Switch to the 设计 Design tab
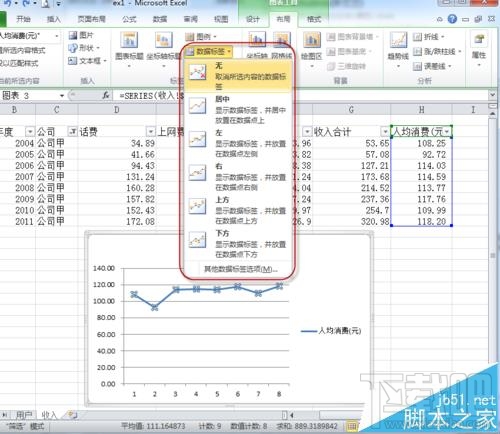 coord(253,19)
